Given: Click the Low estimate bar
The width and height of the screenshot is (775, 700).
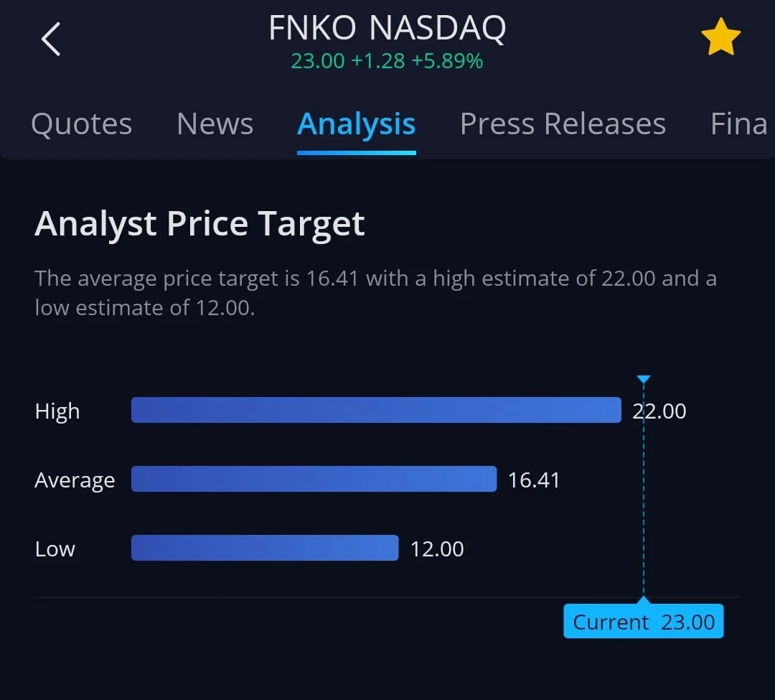Looking at the screenshot, I should (265, 548).
